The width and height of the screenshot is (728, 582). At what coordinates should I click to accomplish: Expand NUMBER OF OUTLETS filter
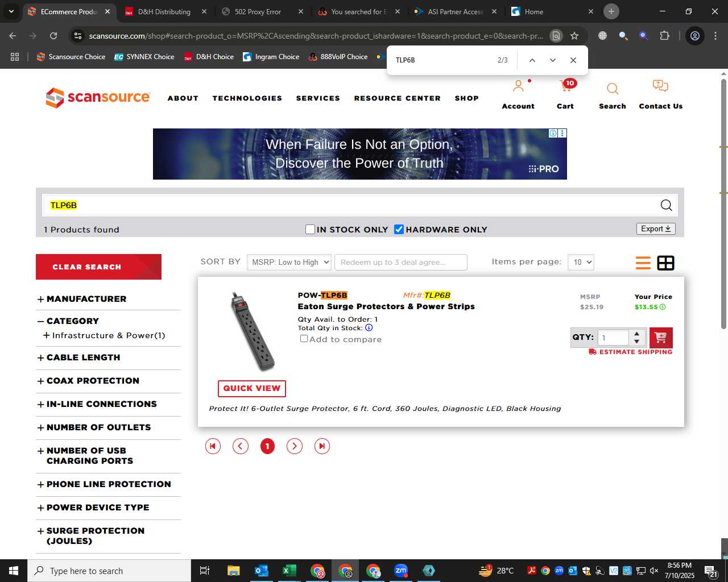click(x=94, y=427)
